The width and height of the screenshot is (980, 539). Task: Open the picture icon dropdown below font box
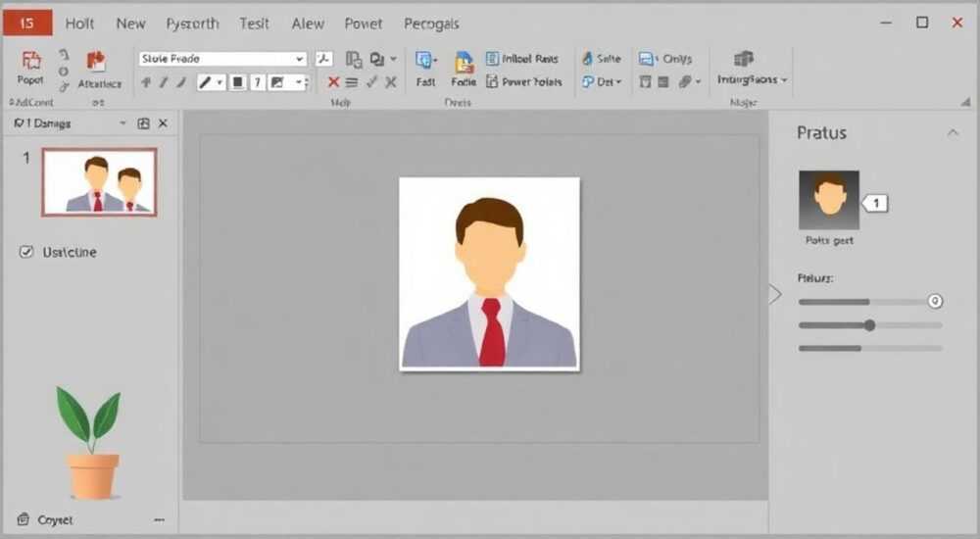[299, 82]
